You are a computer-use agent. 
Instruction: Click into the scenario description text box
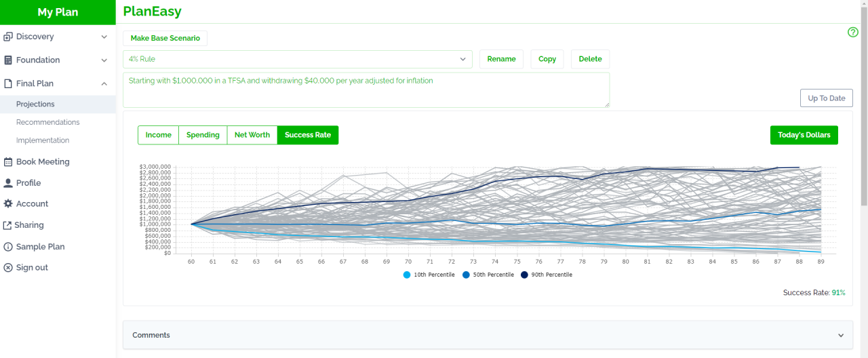[366, 90]
